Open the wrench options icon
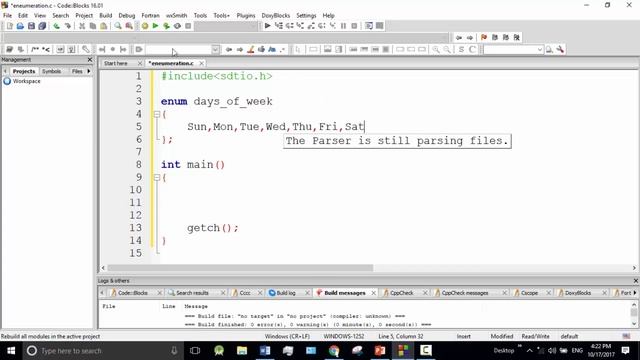This screenshot has width=640, height=360. [x=560, y=49]
